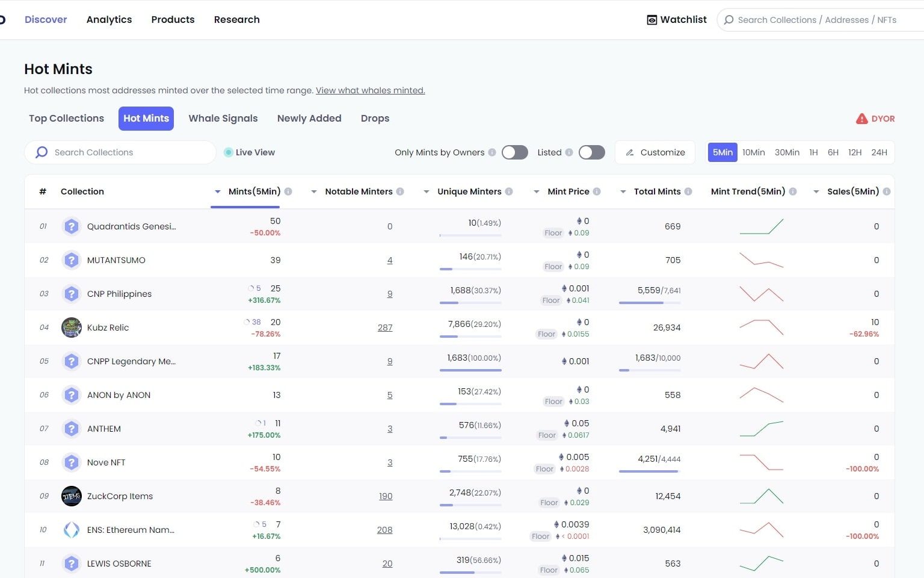Open the Discover menu

point(46,19)
